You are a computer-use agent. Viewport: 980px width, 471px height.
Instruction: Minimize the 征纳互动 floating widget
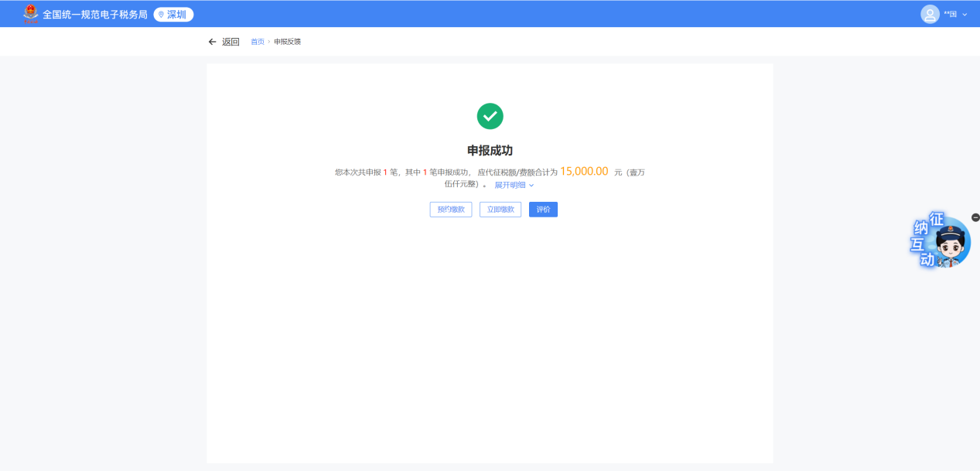(x=975, y=217)
